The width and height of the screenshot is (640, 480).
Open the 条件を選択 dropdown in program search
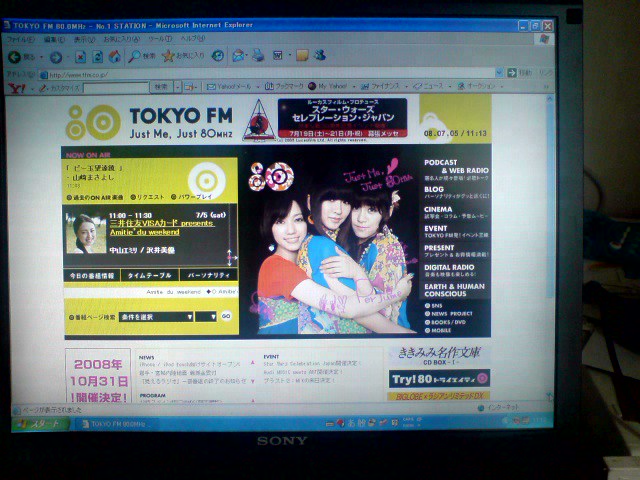(156, 317)
